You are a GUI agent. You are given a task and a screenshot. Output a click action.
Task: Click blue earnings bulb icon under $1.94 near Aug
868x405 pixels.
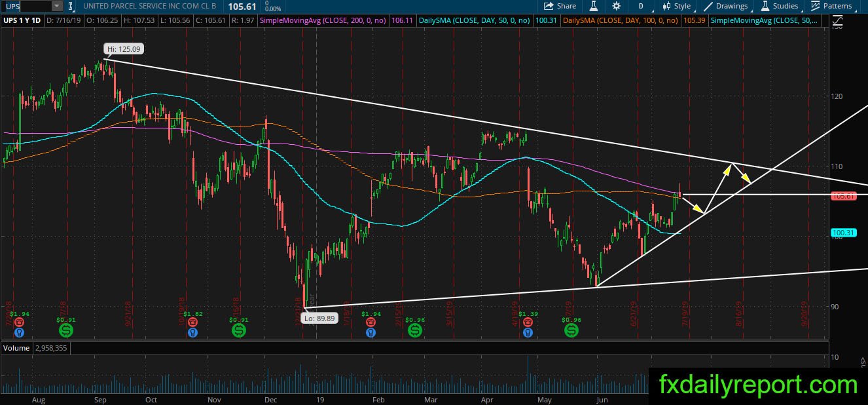19,332
